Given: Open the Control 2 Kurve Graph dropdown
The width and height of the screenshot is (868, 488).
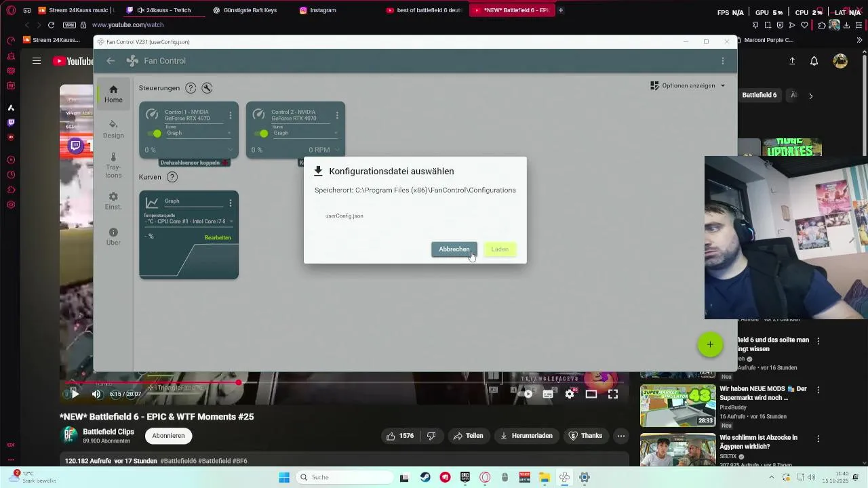Looking at the screenshot, I should pyautogui.click(x=304, y=132).
